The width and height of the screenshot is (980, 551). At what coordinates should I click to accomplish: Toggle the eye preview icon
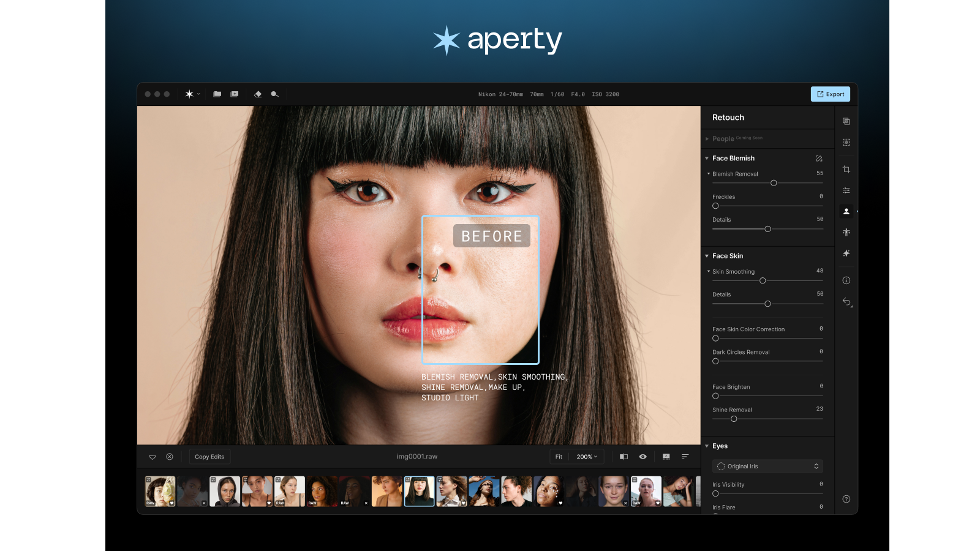[643, 457]
